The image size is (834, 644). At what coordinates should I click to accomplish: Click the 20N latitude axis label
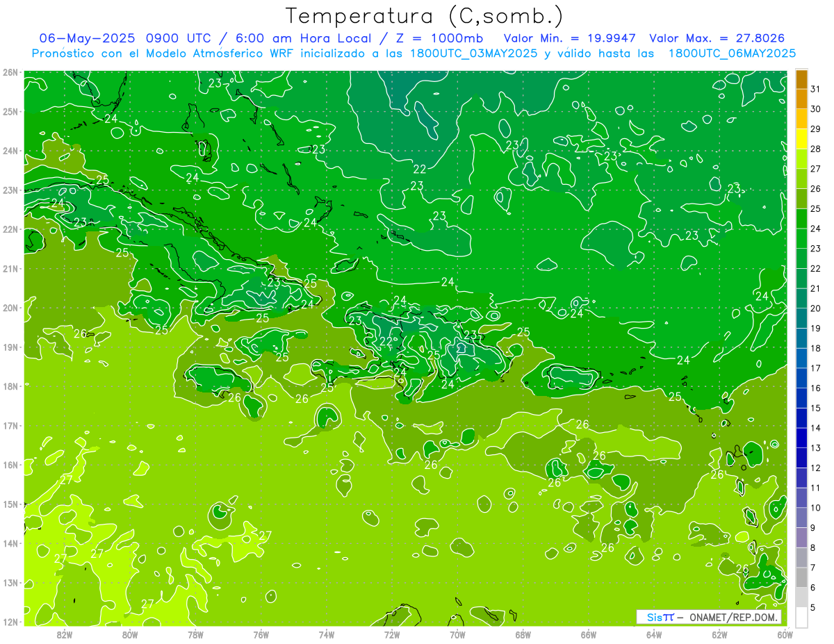pos(10,308)
